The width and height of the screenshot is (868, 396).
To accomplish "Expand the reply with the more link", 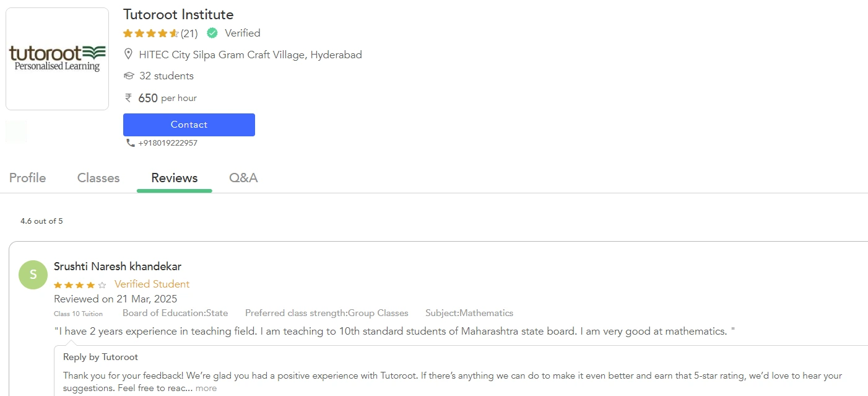I will coord(206,387).
